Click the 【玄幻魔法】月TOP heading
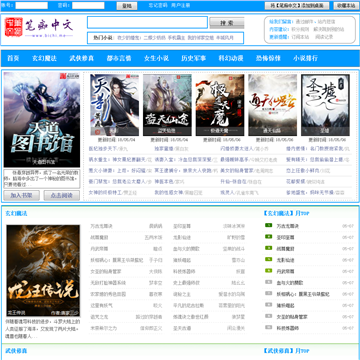Image resolution: width=360 pixels, height=360 pixels. pos(286,213)
